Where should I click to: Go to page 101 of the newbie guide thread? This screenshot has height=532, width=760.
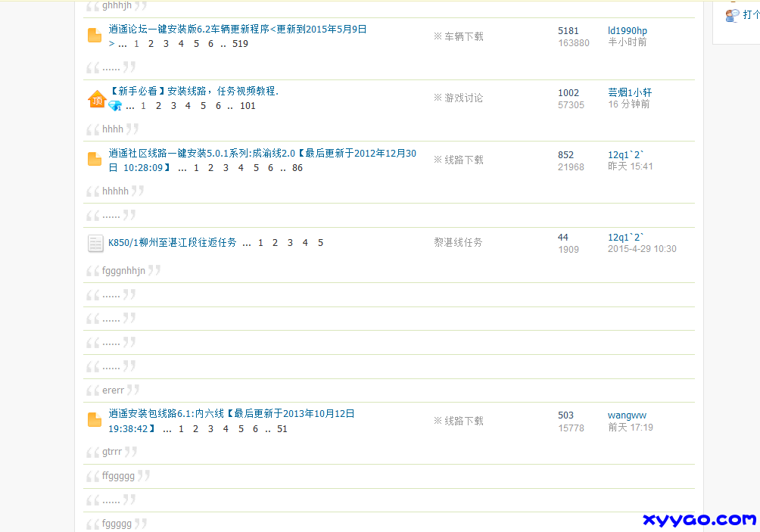pos(248,105)
